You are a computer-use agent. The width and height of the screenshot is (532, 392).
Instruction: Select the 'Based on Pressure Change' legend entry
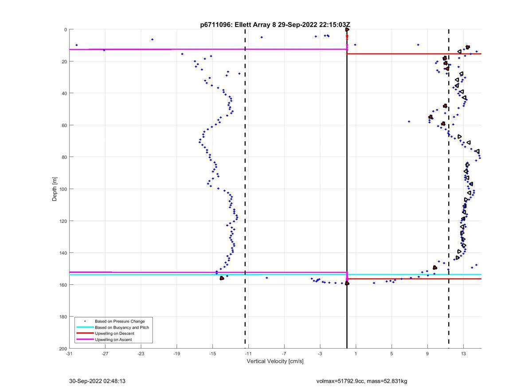click(120, 321)
